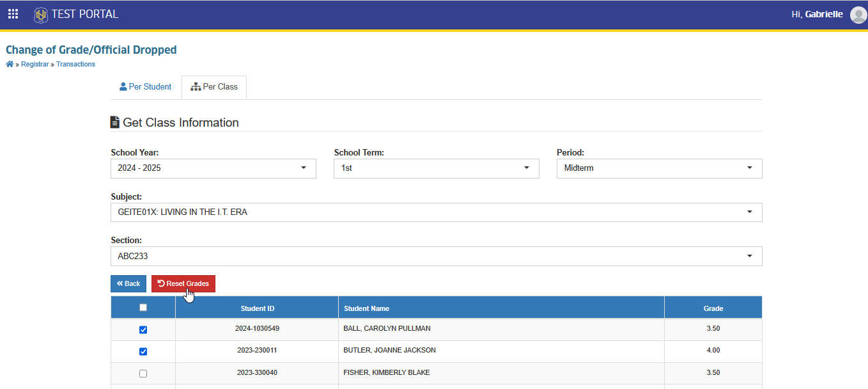Click the university shield logo
The width and height of the screenshot is (868, 389).
(x=41, y=15)
